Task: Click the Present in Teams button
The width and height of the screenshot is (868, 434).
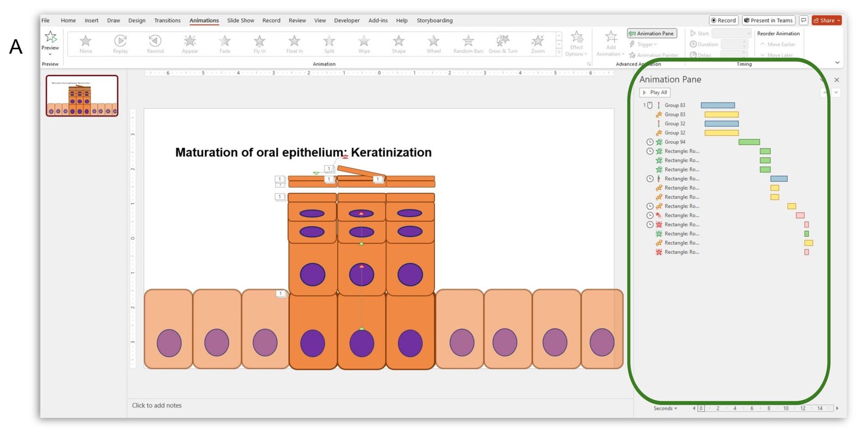Action: 768,21
